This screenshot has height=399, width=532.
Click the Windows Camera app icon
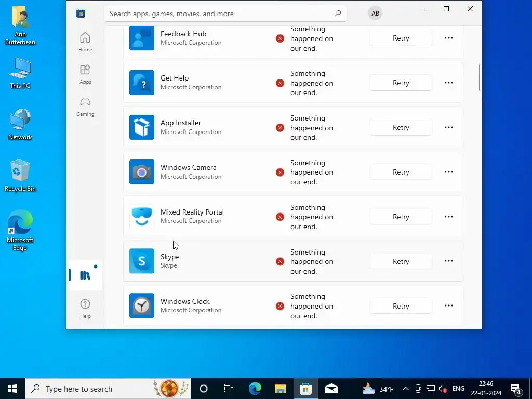click(142, 172)
